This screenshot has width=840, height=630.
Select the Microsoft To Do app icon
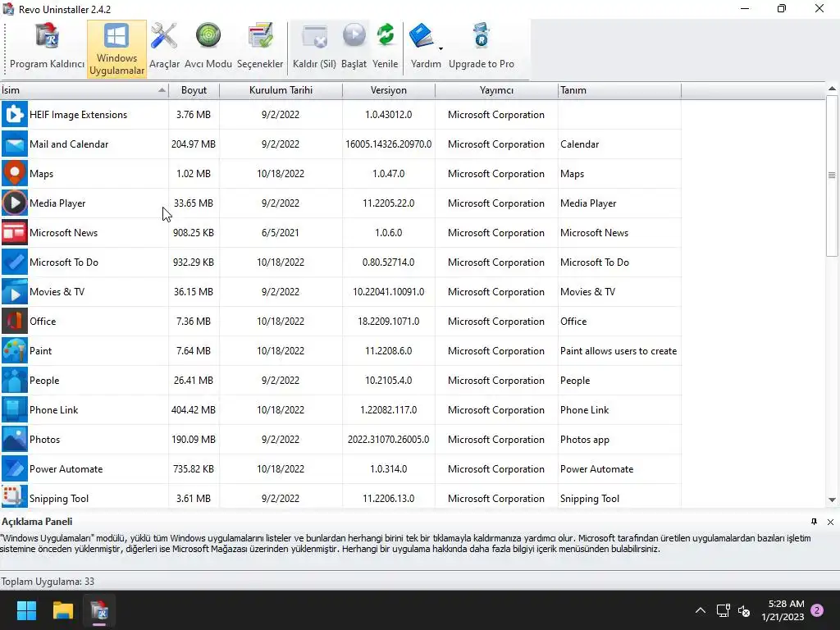click(15, 262)
